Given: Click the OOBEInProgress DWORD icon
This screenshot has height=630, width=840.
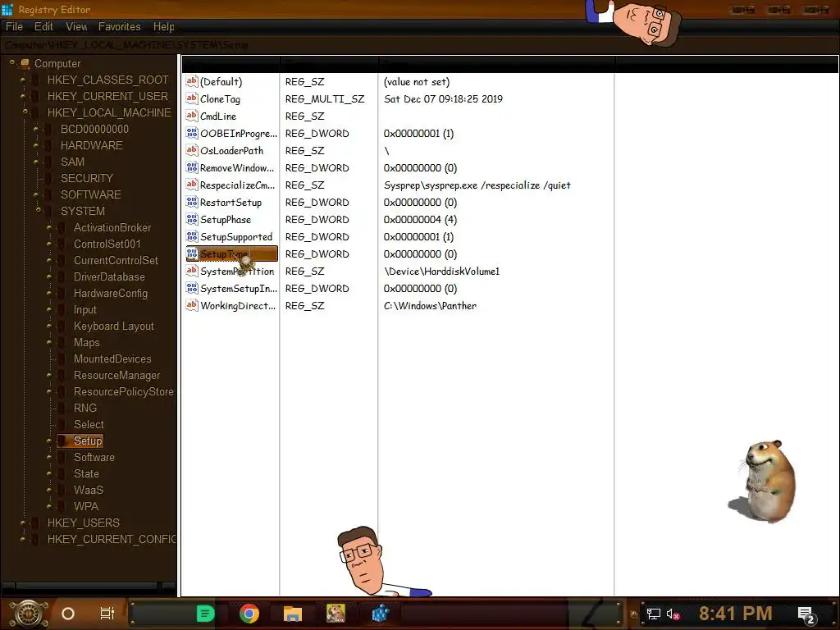Looking at the screenshot, I should (192, 133).
